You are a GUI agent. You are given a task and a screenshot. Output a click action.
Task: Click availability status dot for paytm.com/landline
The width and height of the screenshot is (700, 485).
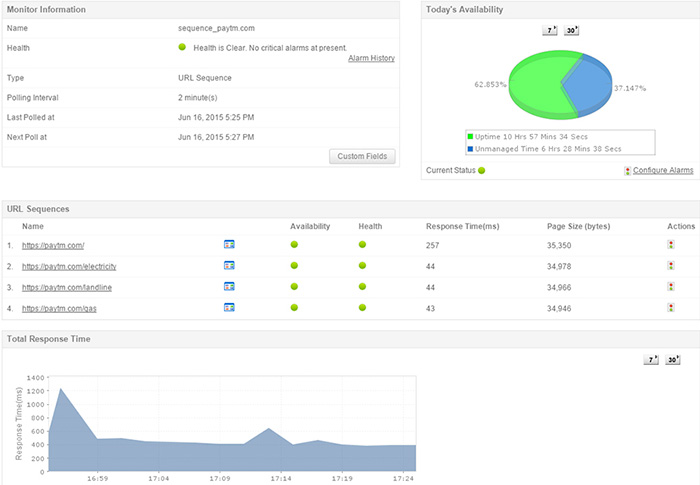tap(294, 286)
